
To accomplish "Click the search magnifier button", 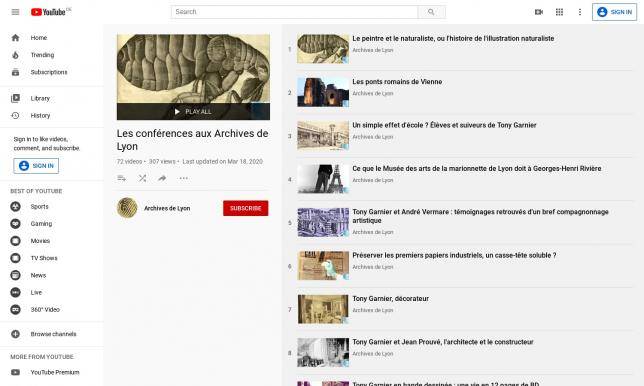I will click(x=431, y=12).
